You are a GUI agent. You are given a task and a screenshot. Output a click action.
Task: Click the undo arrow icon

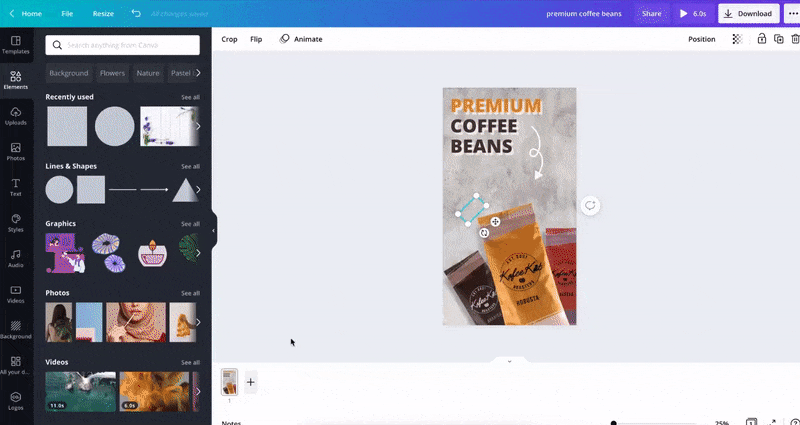[136, 14]
